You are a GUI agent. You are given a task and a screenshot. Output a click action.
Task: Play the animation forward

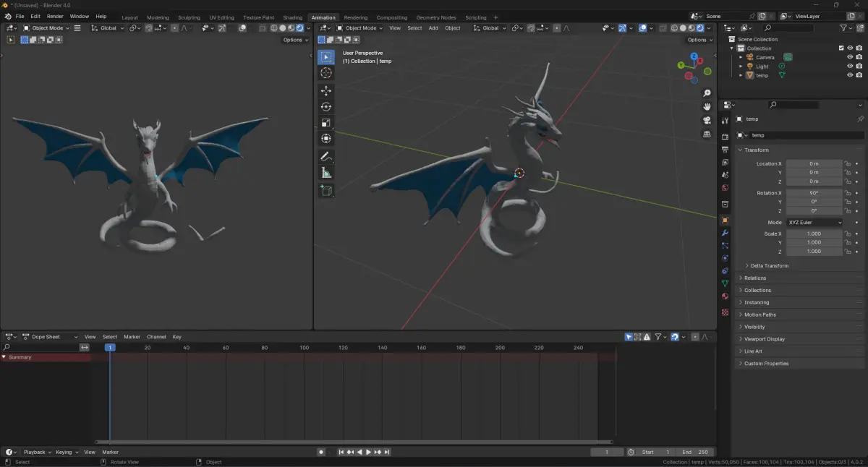[x=368, y=452]
